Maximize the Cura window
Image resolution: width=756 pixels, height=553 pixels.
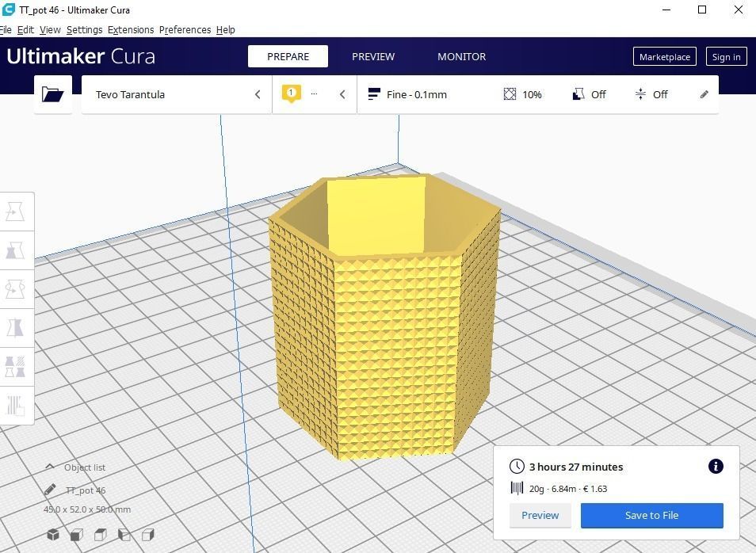702,10
